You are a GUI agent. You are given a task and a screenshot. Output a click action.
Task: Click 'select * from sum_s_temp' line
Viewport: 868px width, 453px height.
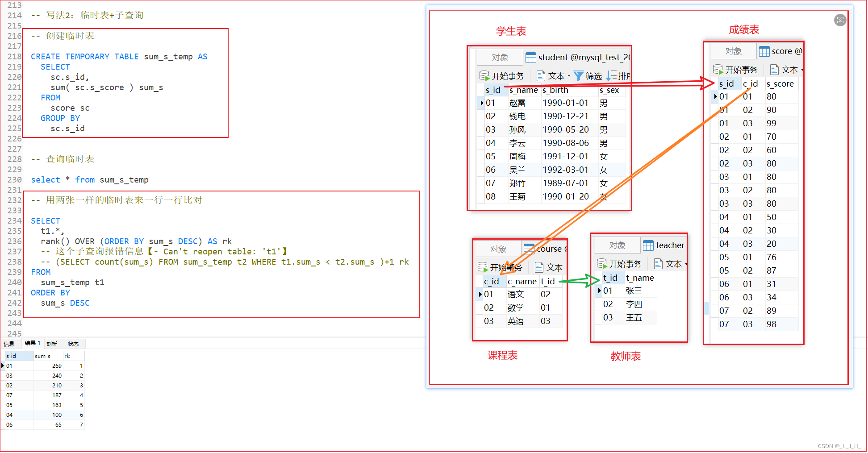[90, 180]
